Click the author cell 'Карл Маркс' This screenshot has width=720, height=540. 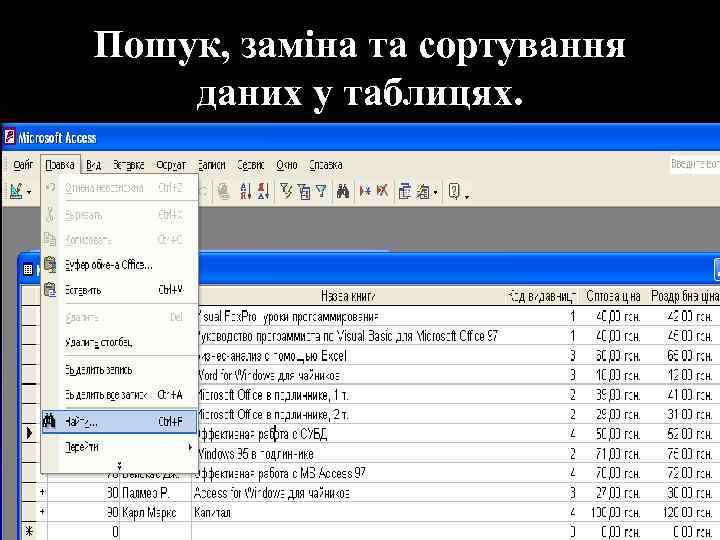[156, 512]
